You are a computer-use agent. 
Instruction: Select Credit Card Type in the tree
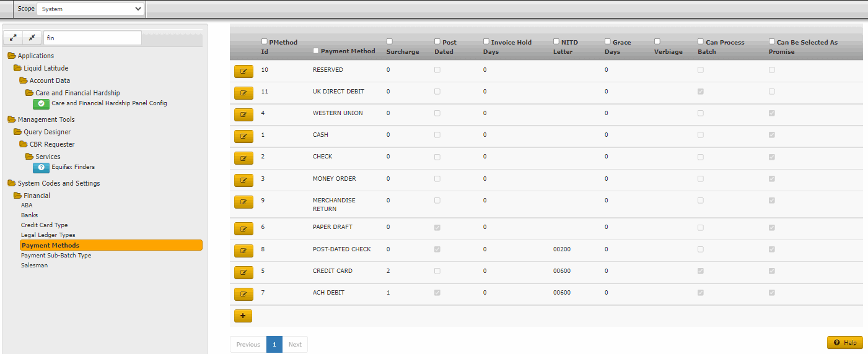pos(44,225)
